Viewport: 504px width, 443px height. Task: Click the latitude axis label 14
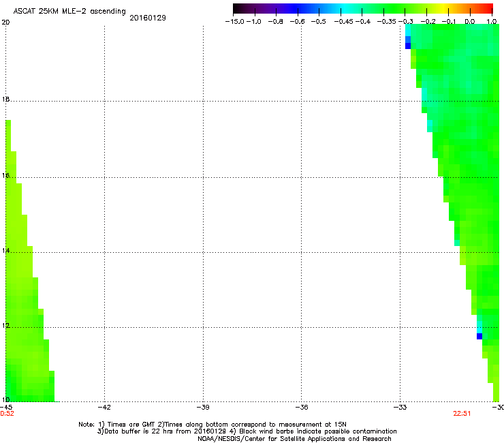coord(5,251)
